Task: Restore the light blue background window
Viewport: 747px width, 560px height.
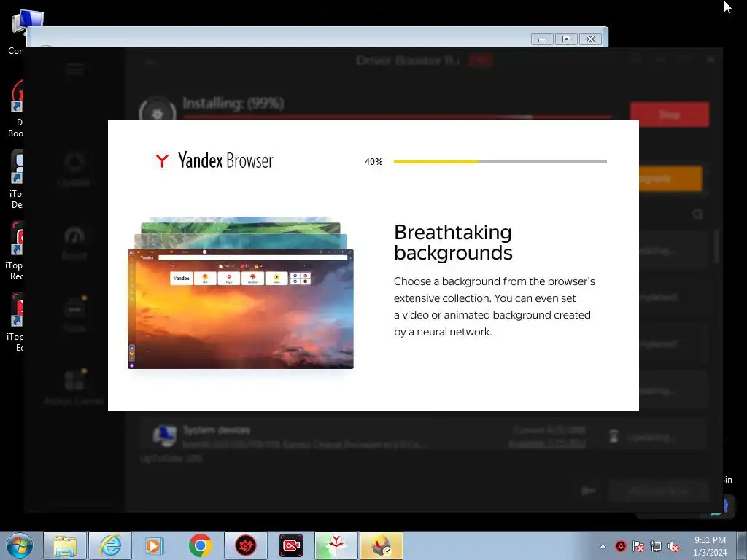Action: point(566,39)
